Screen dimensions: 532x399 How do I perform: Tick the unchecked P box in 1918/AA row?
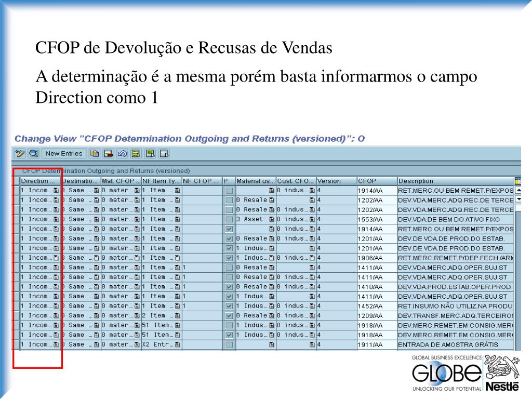(x=229, y=325)
